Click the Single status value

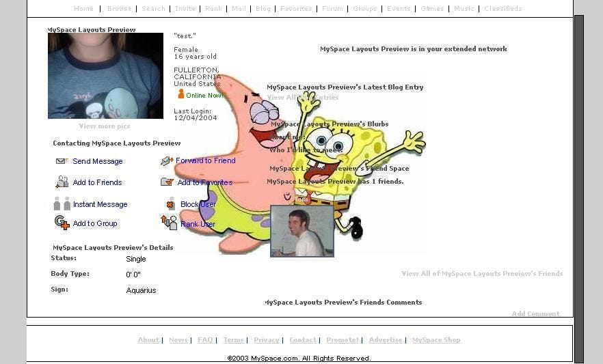136,259
